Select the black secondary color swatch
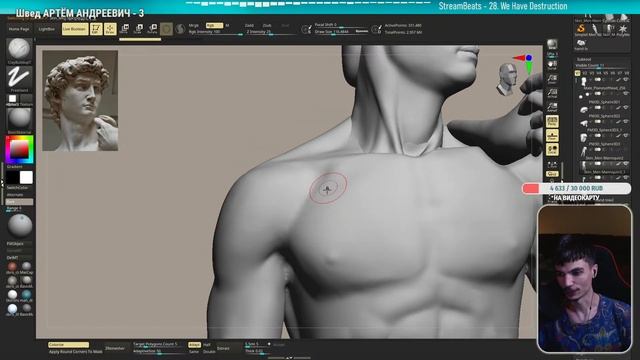 (x=12, y=178)
